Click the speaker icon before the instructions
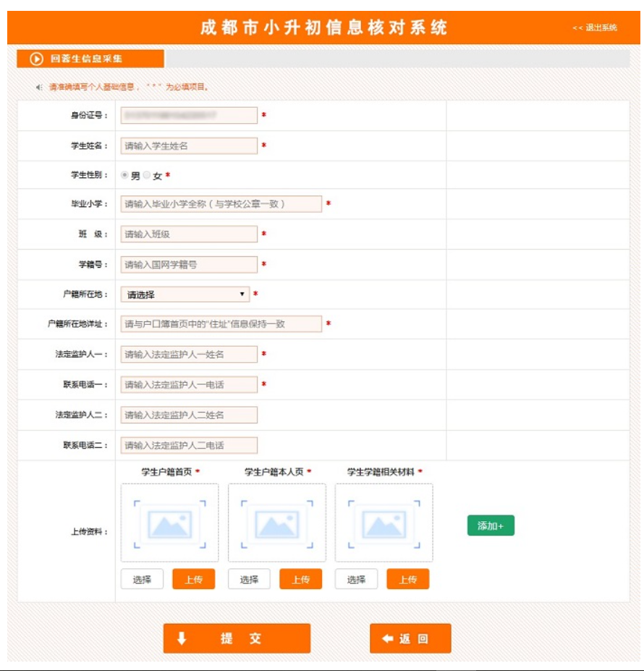This screenshot has height=671, width=644. tap(39, 87)
